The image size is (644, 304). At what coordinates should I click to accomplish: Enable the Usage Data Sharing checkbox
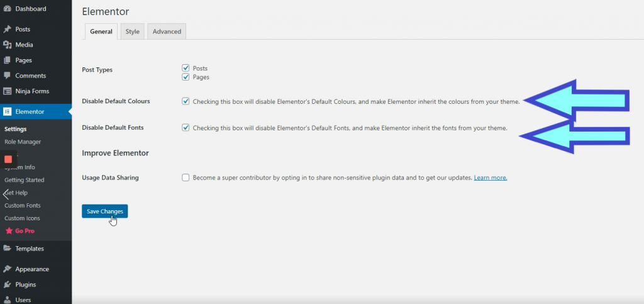(x=186, y=178)
